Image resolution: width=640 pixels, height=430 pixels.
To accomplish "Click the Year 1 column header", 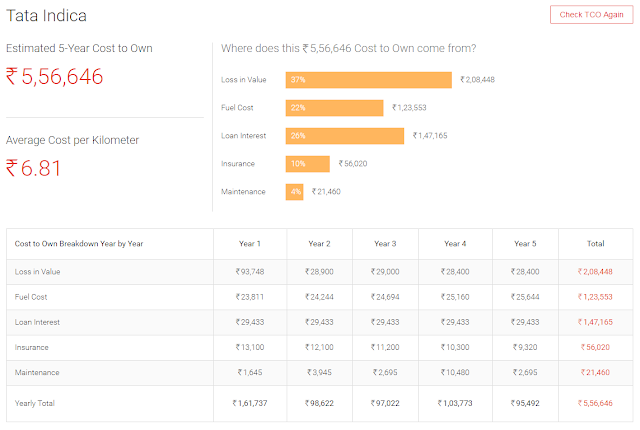I will (250, 244).
